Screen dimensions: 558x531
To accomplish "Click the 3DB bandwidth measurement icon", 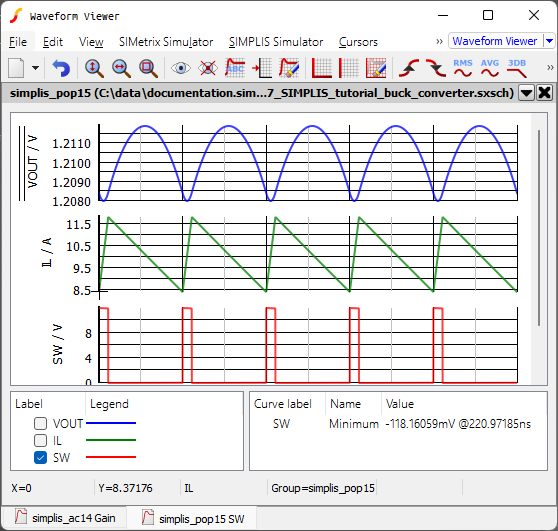I will (517, 68).
